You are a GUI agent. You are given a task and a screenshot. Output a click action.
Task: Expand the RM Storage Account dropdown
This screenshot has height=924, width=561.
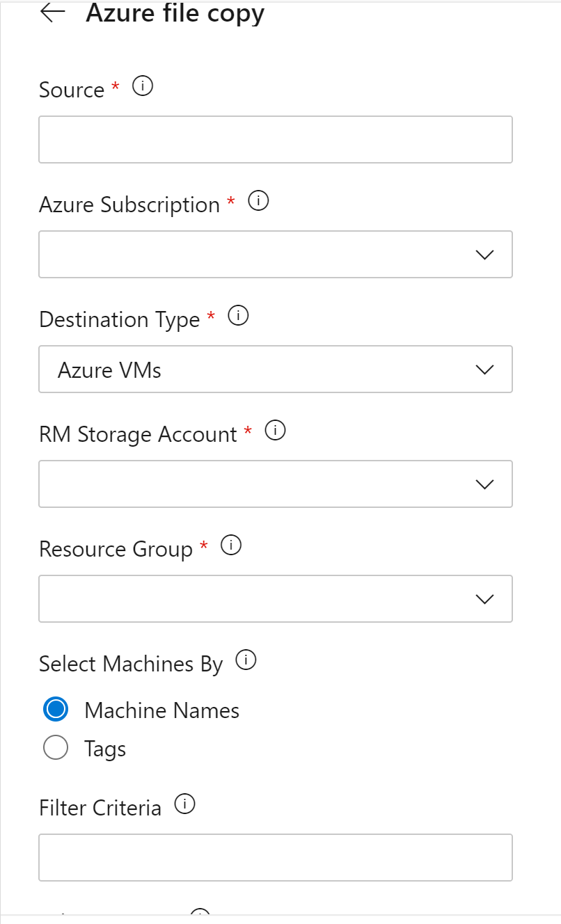point(275,484)
